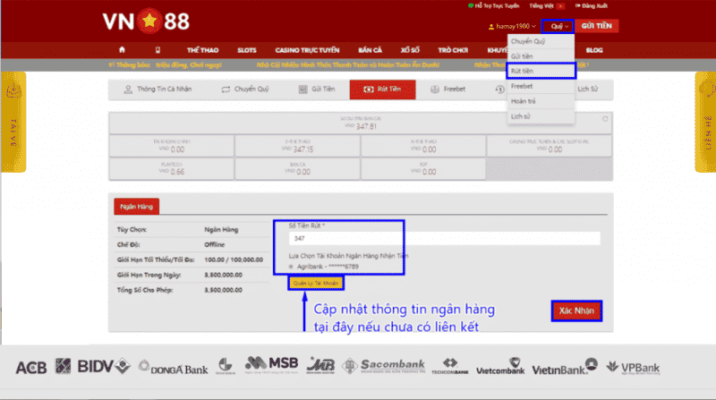Click the Freebet tab icon

(x=435, y=89)
